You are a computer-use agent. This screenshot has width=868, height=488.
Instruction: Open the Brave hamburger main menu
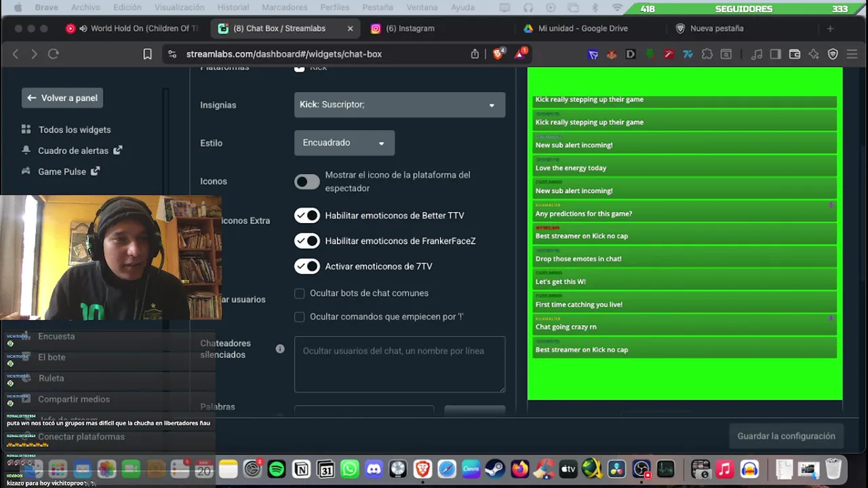(852, 54)
